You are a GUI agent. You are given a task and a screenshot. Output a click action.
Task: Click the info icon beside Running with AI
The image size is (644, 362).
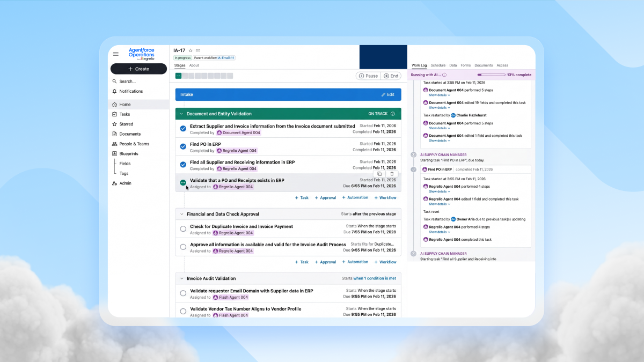click(x=444, y=75)
